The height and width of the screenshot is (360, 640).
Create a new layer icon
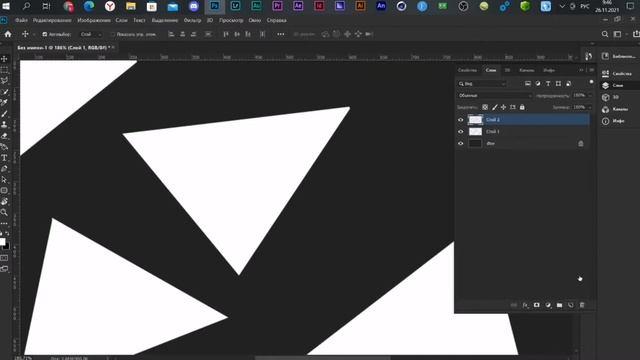571,305
